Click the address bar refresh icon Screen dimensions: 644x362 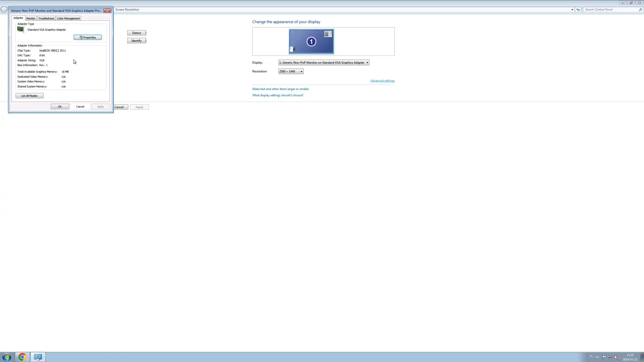coord(578,10)
